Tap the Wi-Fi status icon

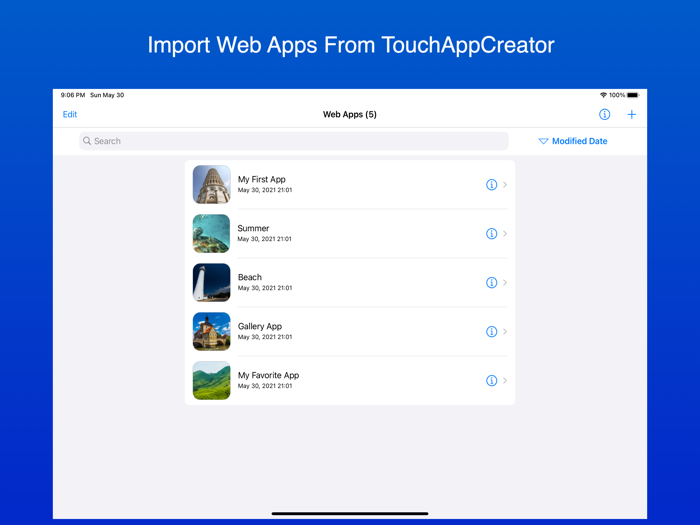603,95
